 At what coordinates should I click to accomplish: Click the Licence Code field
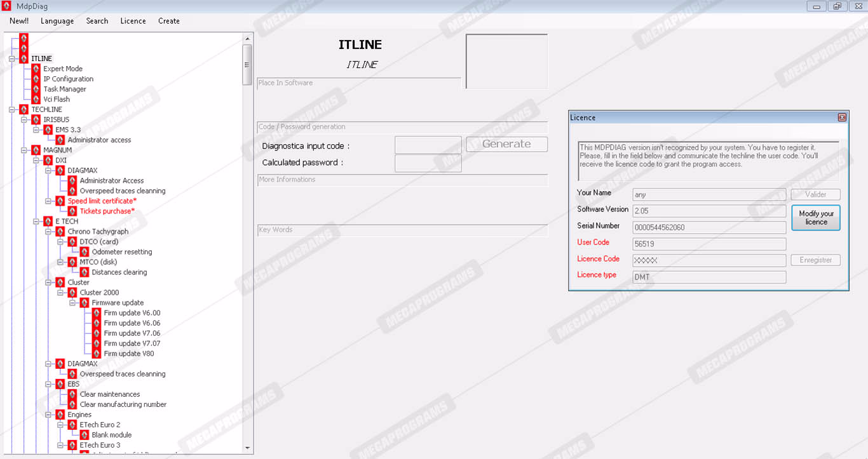(x=709, y=260)
